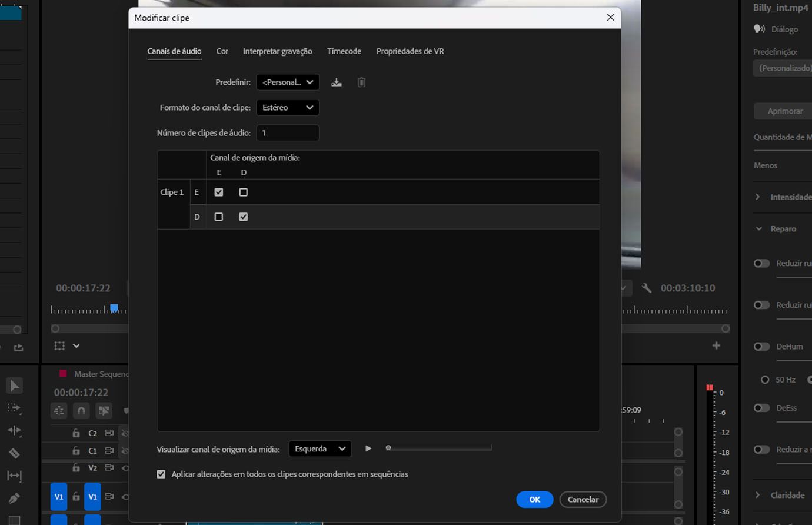Delete the selected preset with trash icon
The width and height of the screenshot is (812, 525).
click(361, 82)
